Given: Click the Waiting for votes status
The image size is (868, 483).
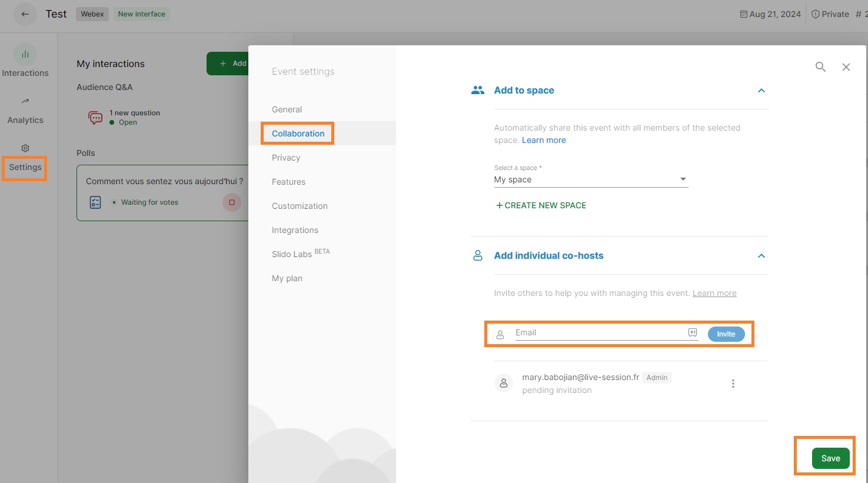Looking at the screenshot, I should (x=149, y=202).
